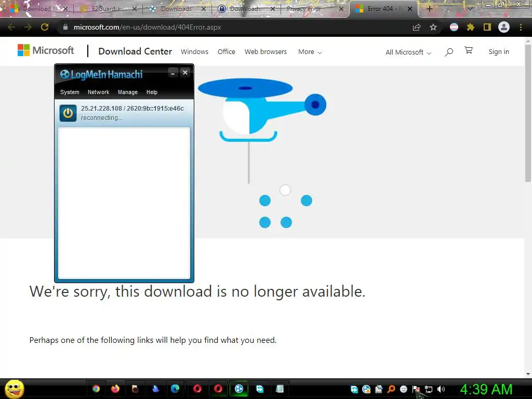Click the volume speaker tray icon
The image size is (532, 399).
tap(441, 389)
